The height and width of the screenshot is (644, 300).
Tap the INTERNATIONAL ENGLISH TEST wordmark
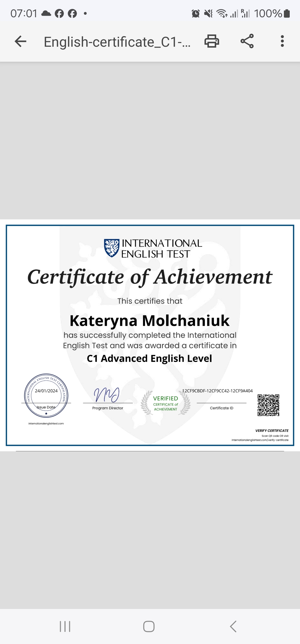[162, 249]
